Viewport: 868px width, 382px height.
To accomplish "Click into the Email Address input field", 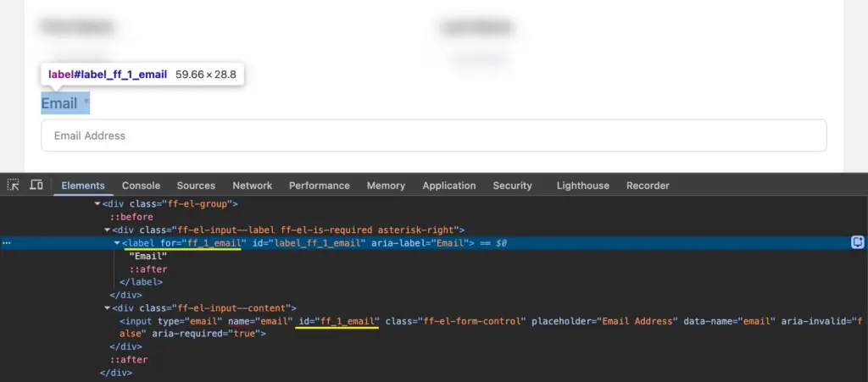I will click(433, 136).
